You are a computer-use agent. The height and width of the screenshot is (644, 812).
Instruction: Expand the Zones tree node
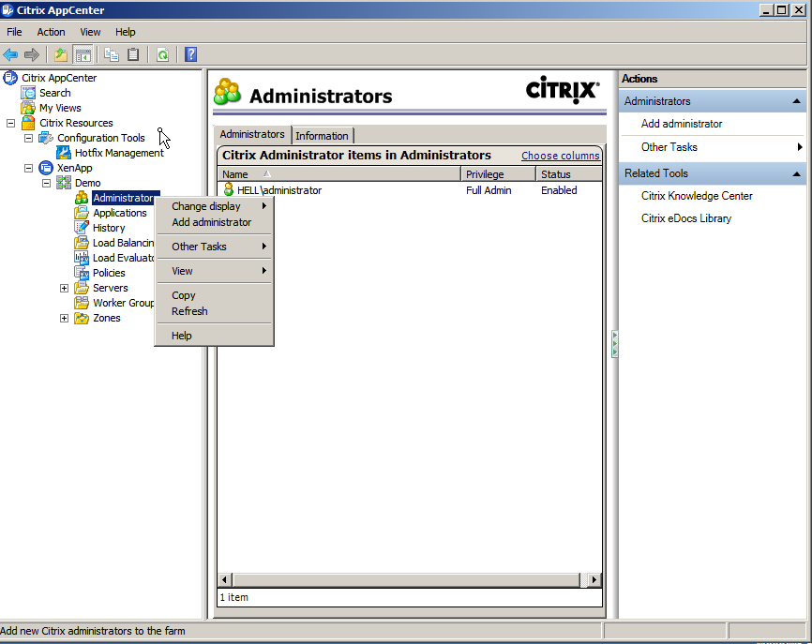[64, 319]
